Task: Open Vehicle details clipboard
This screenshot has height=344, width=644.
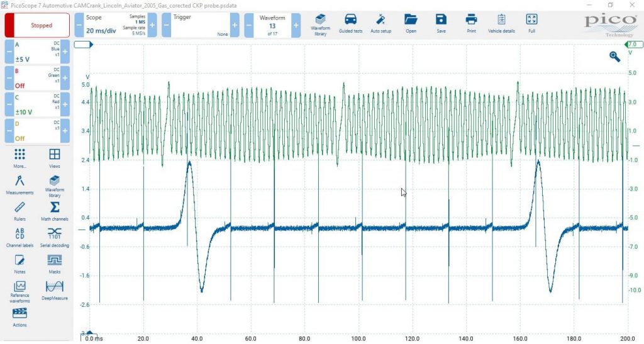Action: (x=501, y=24)
